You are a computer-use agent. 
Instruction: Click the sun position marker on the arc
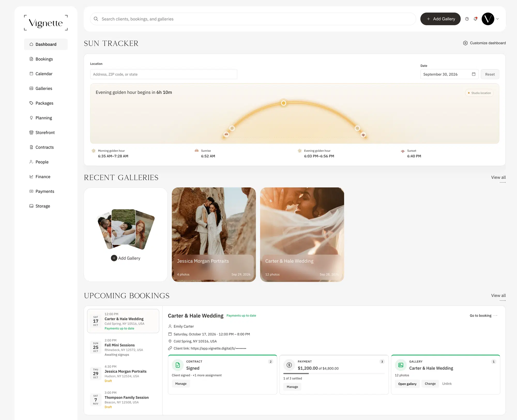(x=284, y=103)
